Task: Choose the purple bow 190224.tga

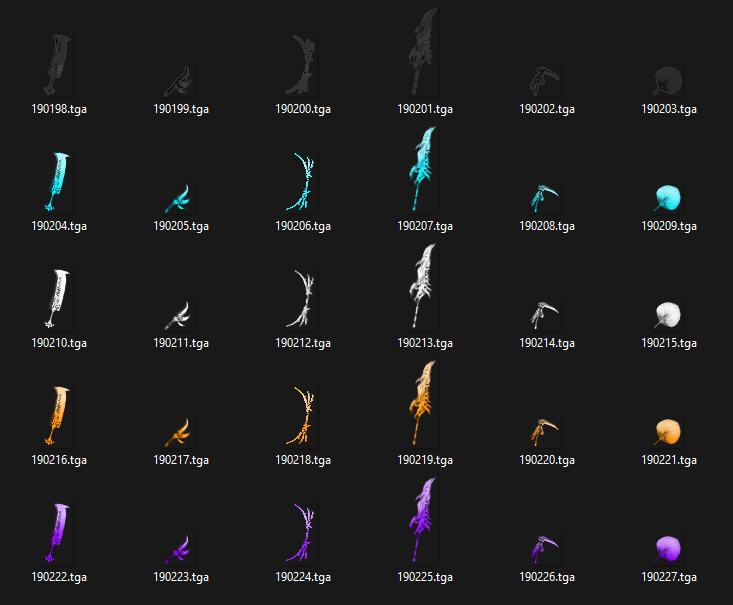Action: click(302, 533)
